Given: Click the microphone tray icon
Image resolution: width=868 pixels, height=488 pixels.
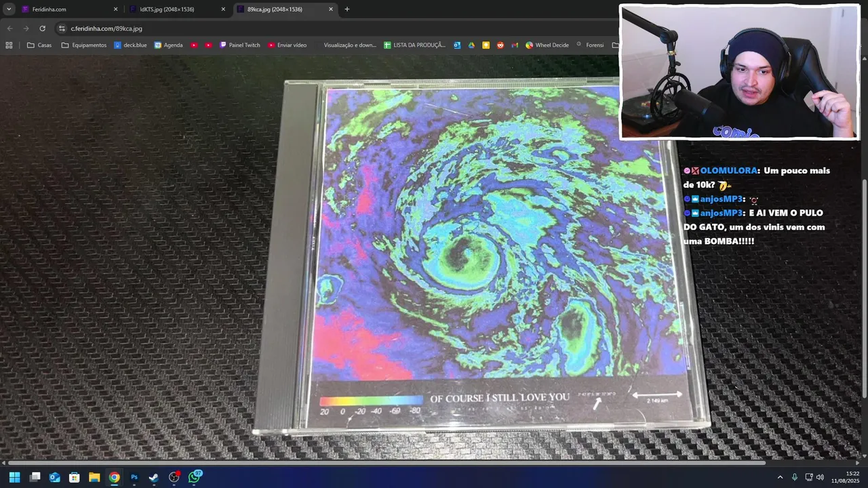Looking at the screenshot, I should click(x=795, y=477).
